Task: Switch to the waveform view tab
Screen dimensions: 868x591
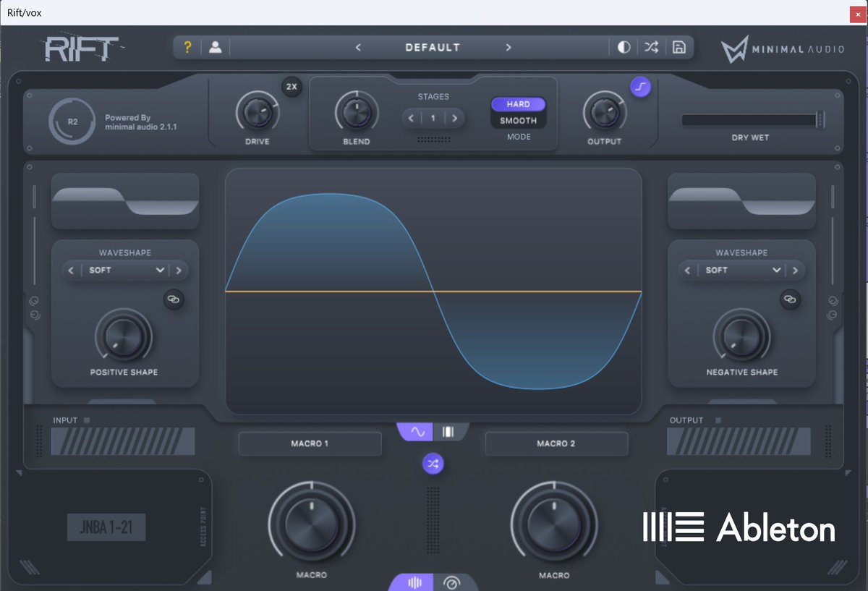Action: 417,432
